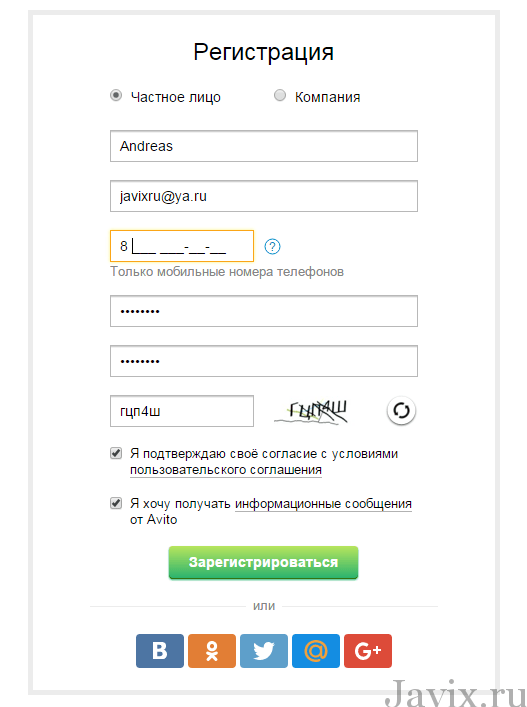The width and height of the screenshot is (527, 707).
Task: Click the green Зарегистрироваться button
Action: pyautogui.click(x=263, y=563)
